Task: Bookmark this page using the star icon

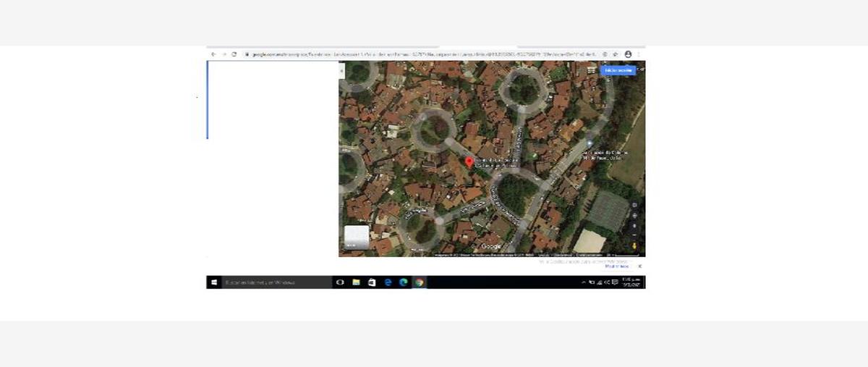Action: (x=616, y=54)
